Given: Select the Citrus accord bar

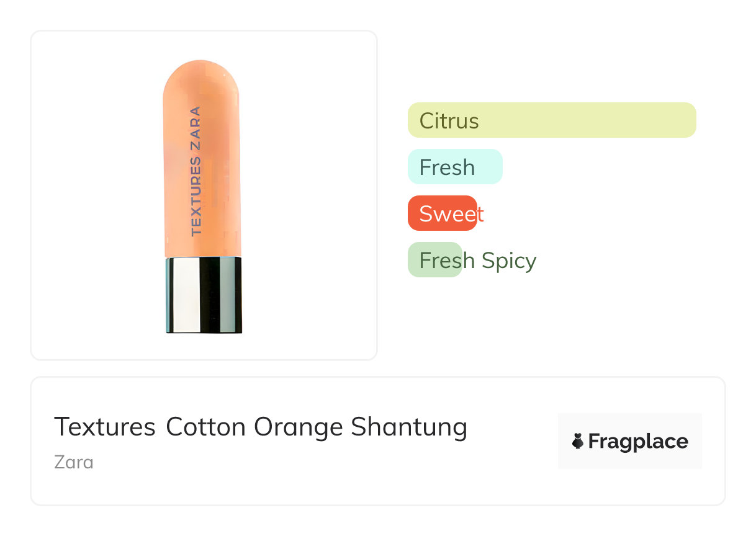Looking at the screenshot, I should point(551,120).
